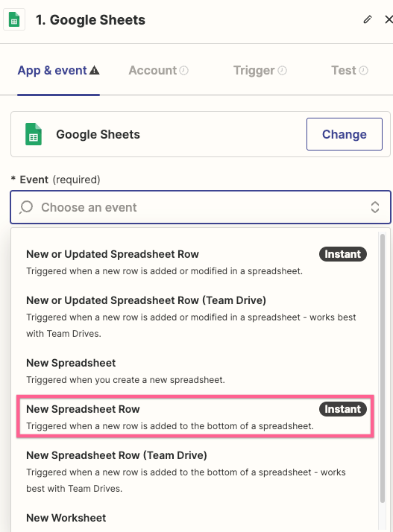The image size is (393, 532).
Task: Focus the Choose an event input
Action: point(201,207)
